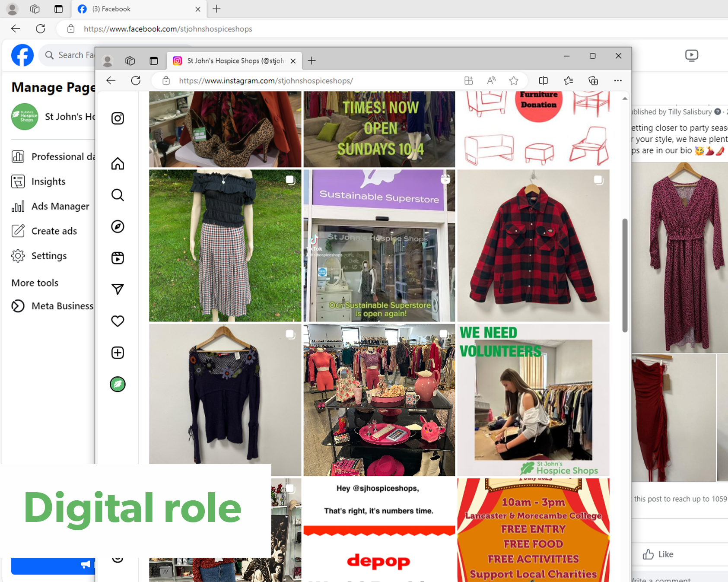Open Instagram Notifications heart icon

tap(118, 321)
